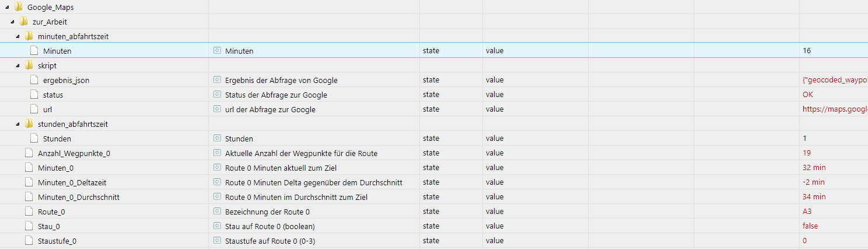This screenshot has width=868, height=249.
Task: Click the Google_Maps folder icon
Action: pyautogui.click(x=19, y=7)
